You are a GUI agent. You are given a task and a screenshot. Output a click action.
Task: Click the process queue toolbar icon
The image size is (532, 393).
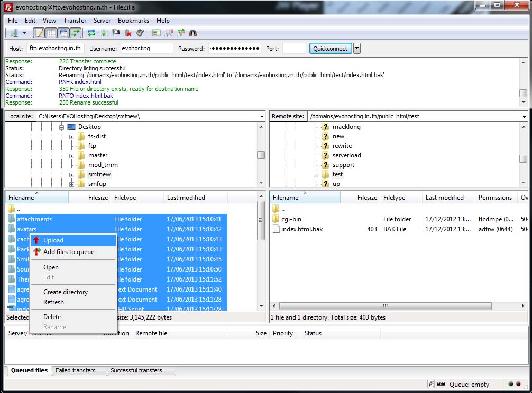[104, 33]
